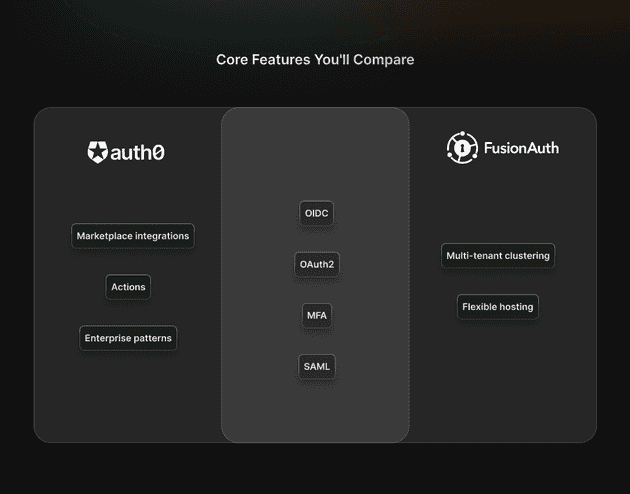The image size is (630, 494).
Task: Pick the Flexible hosting chip
Action: tap(498, 307)
